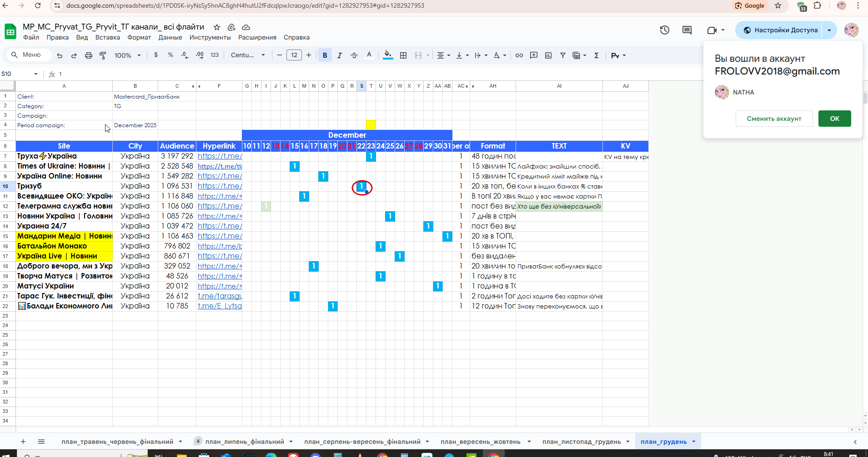Open the text color picker
868x457 pixels.
click(369, 55)
